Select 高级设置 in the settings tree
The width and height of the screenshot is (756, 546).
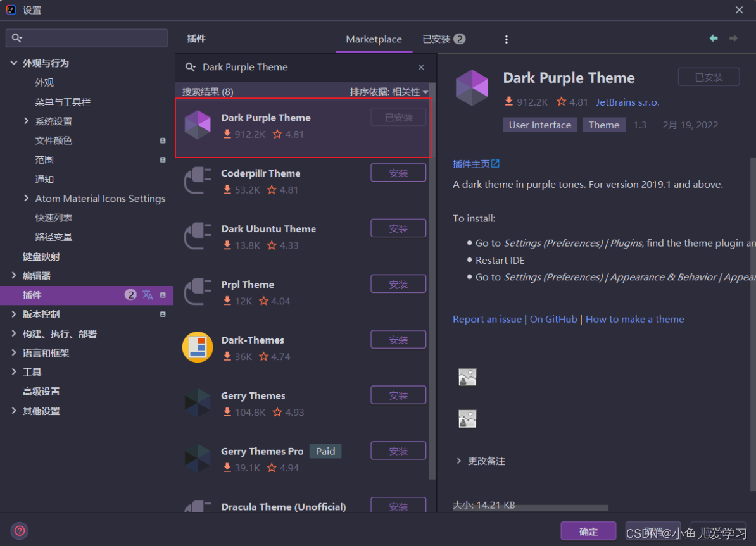41,391
